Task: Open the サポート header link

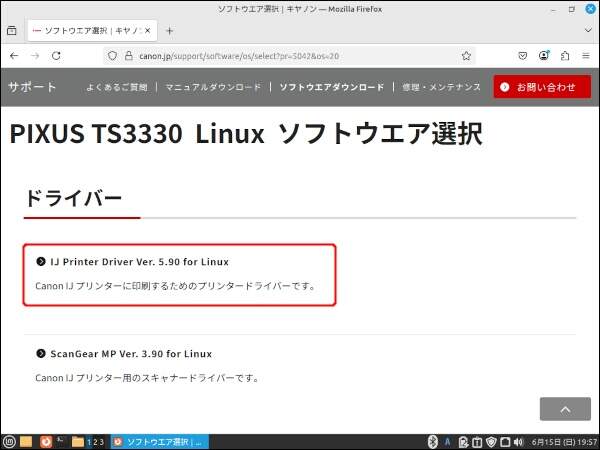Action: point(33,87)
